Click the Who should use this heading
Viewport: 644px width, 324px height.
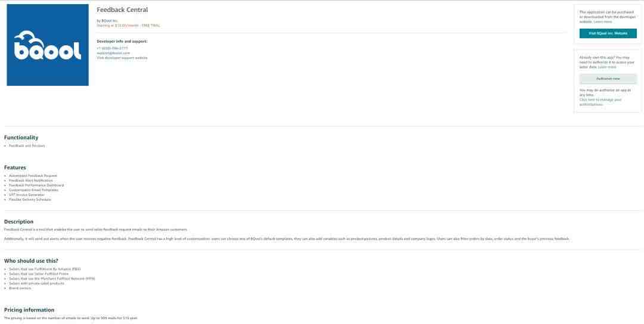31,261
